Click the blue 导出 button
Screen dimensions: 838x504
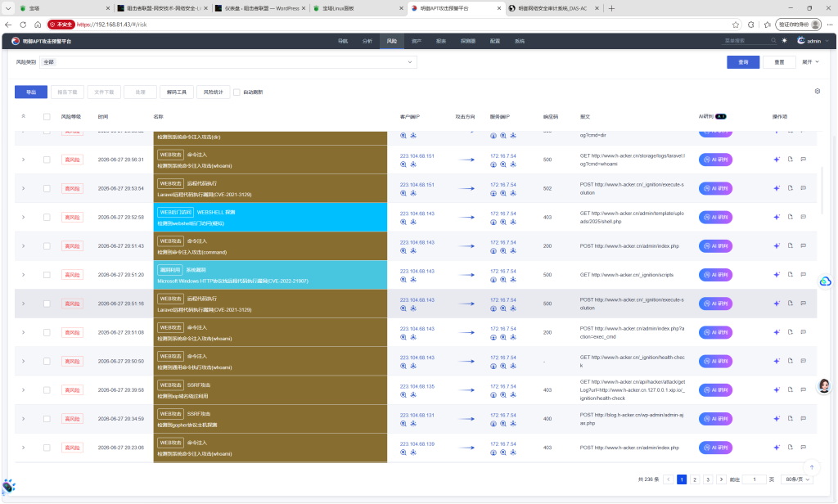[x=31, y=92]
